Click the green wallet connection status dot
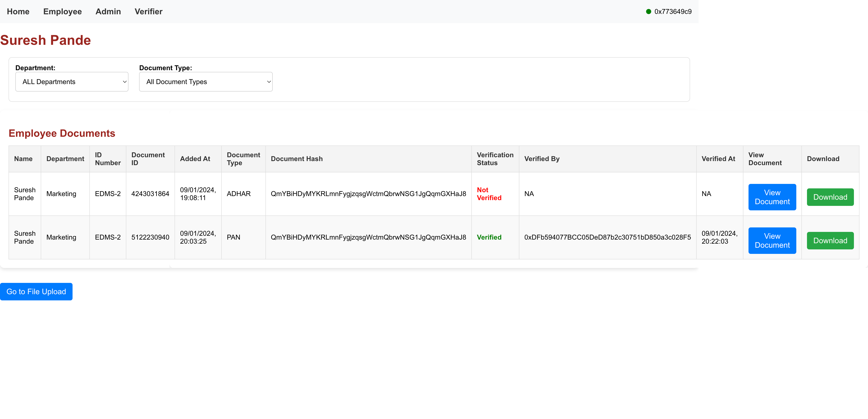This screenshot has width=868, height=419. (648, 12)
